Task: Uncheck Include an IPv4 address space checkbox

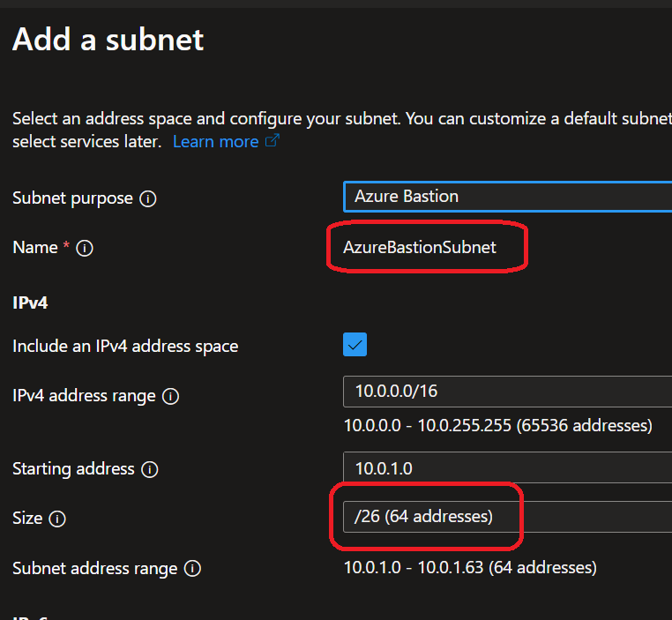Action: (x=355, y=345)
